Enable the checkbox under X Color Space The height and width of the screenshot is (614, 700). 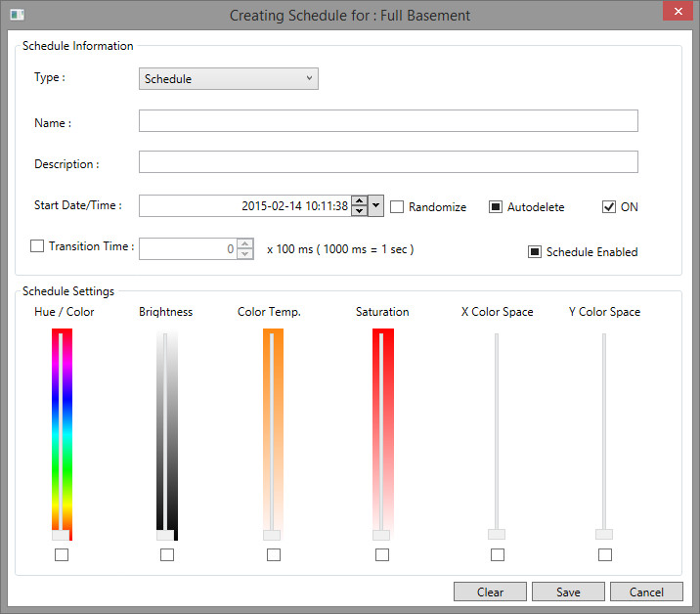tap(498, 554)
